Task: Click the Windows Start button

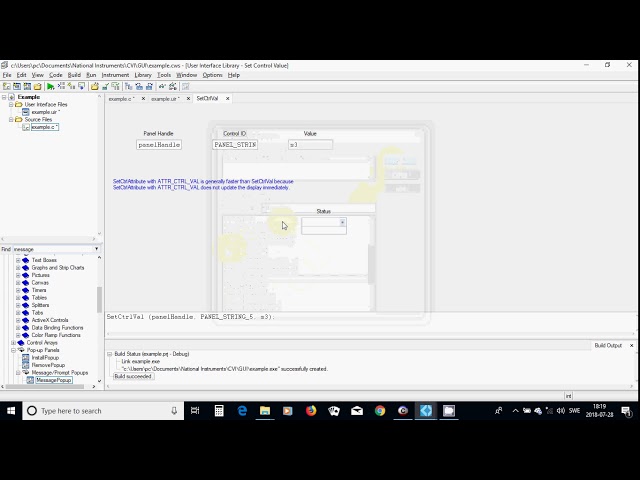Action: click(11, 411)
